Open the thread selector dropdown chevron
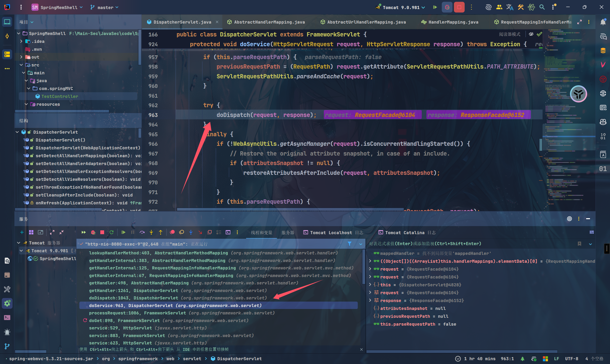 point(361,244)
